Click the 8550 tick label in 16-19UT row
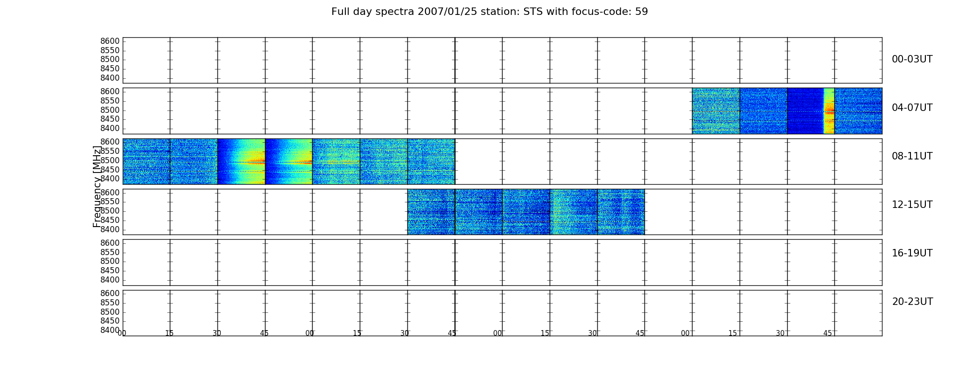This screenshot has width=980, height=373. (110, 252)
